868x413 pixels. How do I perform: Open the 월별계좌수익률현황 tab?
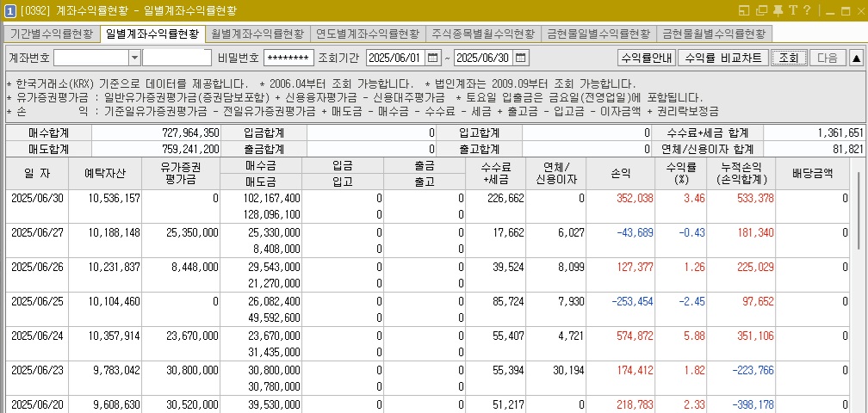pyautogui.click(x=257, y=34)
